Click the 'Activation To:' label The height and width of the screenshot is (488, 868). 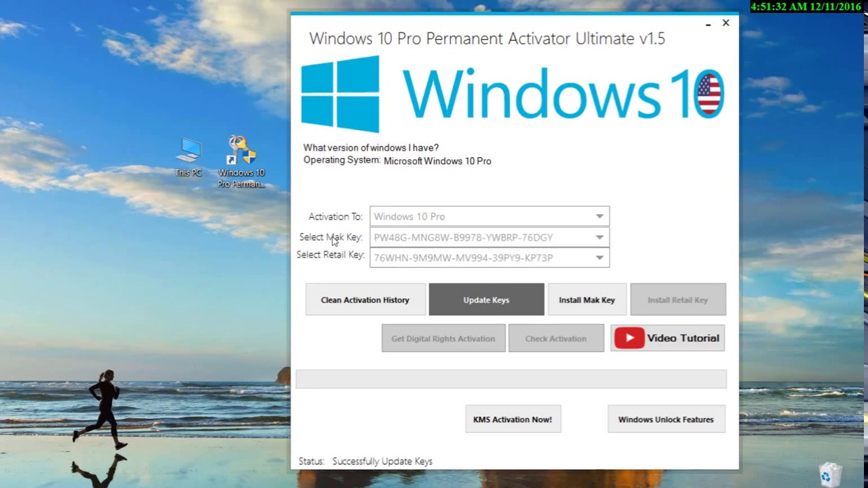click(x=336, y=217)
